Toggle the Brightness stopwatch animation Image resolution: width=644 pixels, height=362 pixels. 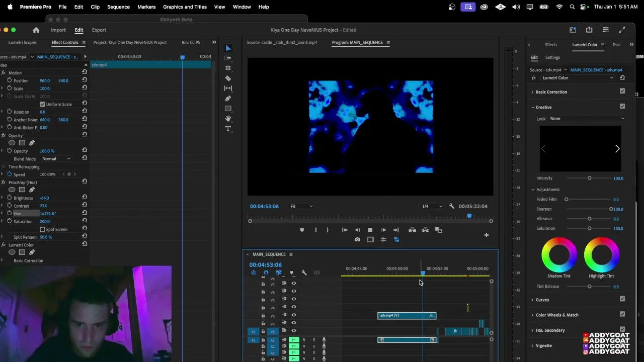click(x=10, y=198)
